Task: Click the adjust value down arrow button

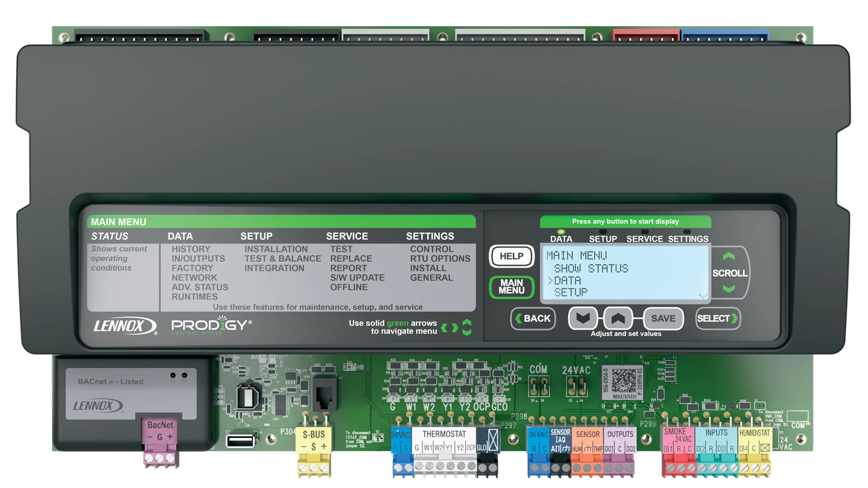Action: (x=583, y=318)
